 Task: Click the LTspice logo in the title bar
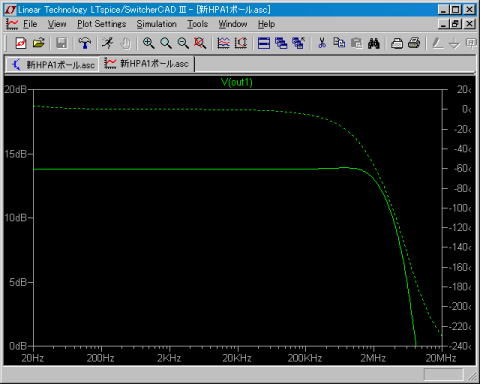pyautogui.click(x=11, y=10)
